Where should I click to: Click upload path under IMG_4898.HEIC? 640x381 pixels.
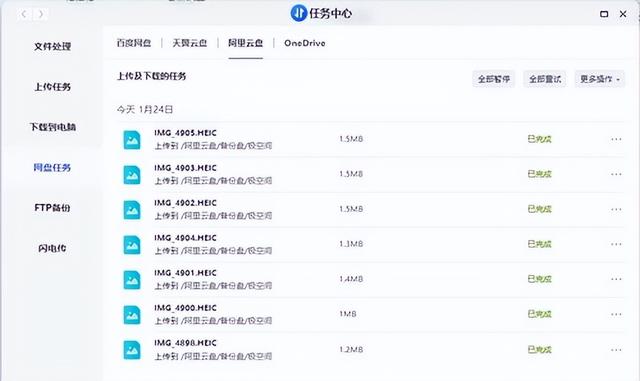[x=213, y=356]
